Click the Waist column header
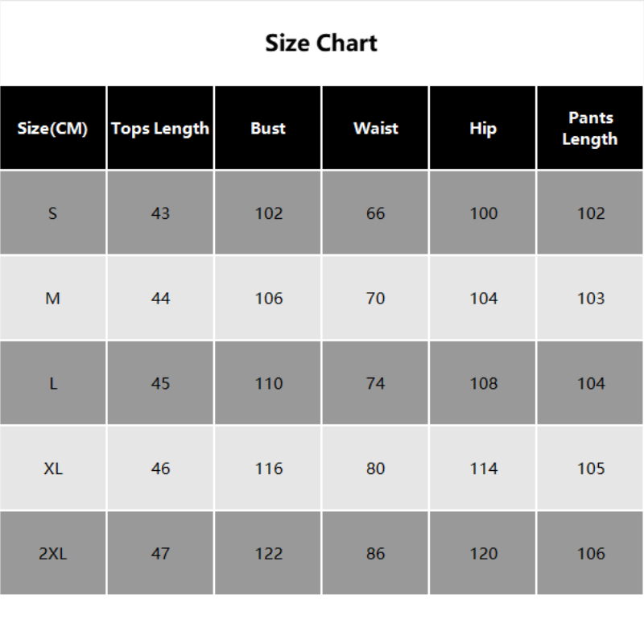 coord(376,128)
